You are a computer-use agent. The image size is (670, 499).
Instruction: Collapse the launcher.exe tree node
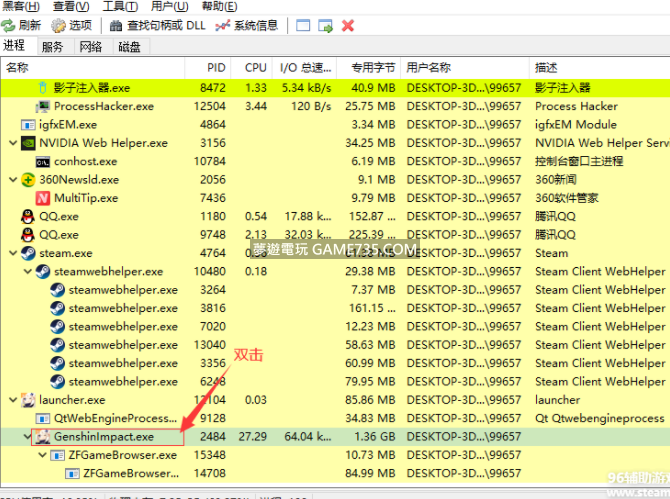point(13,400)
